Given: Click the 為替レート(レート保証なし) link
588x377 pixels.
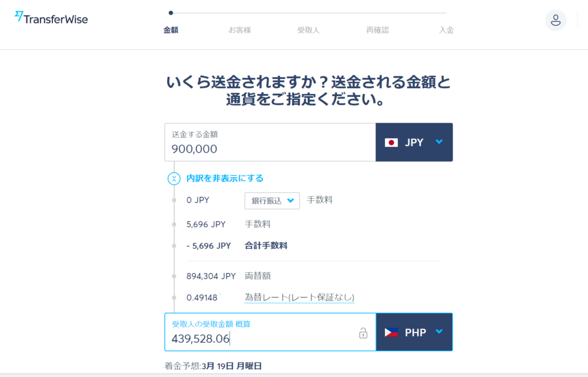Looking at the screenshot, I should 299,298.
